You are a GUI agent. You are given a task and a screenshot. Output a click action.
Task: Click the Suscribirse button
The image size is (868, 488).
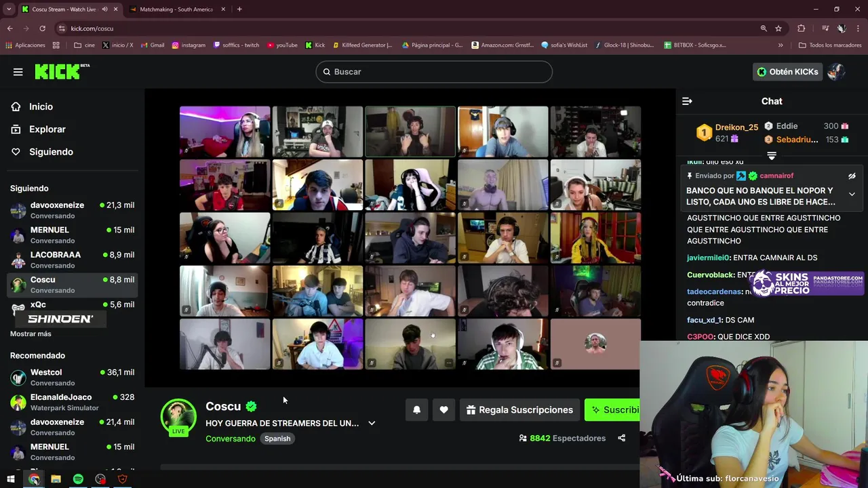613,410
